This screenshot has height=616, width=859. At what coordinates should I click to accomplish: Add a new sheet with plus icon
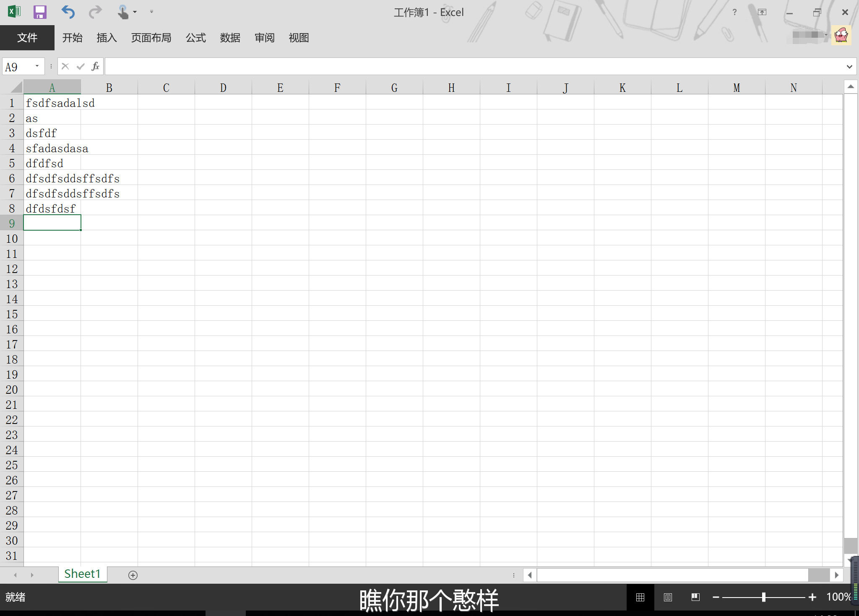click(x=133, y=575)
